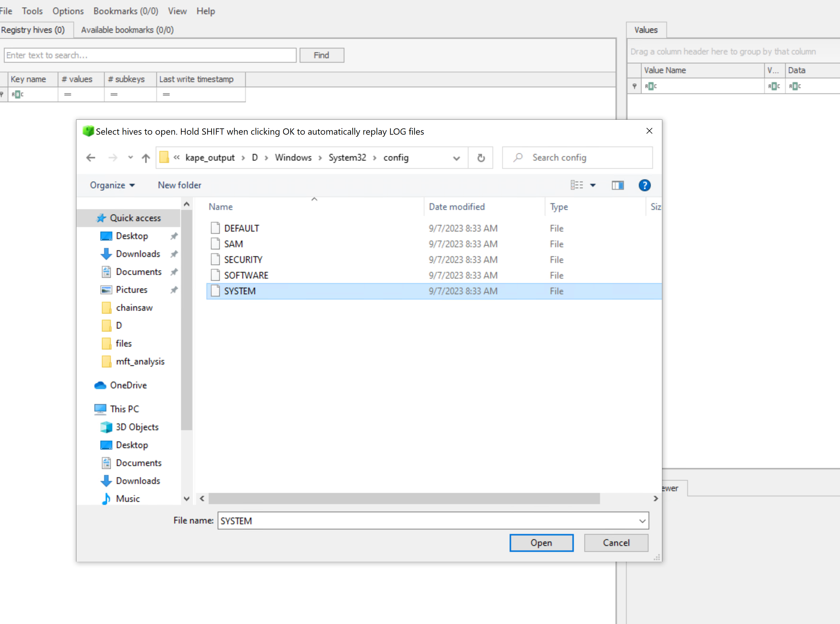Switch to Available bookmarks (0/0) tab
The image size is (840, 624).
(x=127, y=30)
